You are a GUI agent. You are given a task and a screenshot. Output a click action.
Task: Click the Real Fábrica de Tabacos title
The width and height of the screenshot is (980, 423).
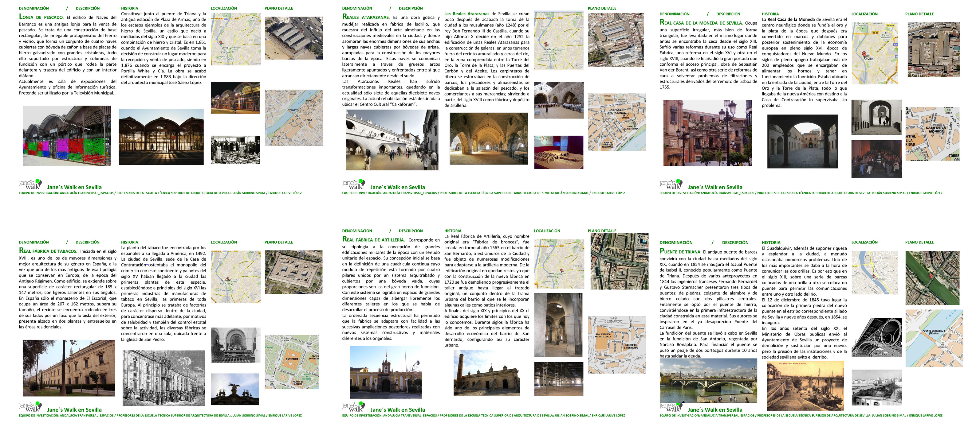48,251
